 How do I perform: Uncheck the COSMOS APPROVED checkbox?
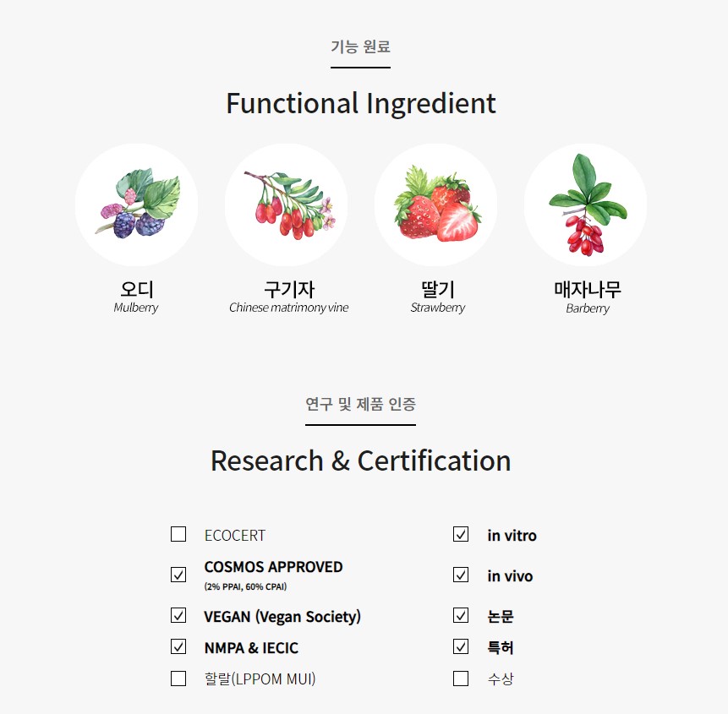pyautogui.click(x=178, y=575)
